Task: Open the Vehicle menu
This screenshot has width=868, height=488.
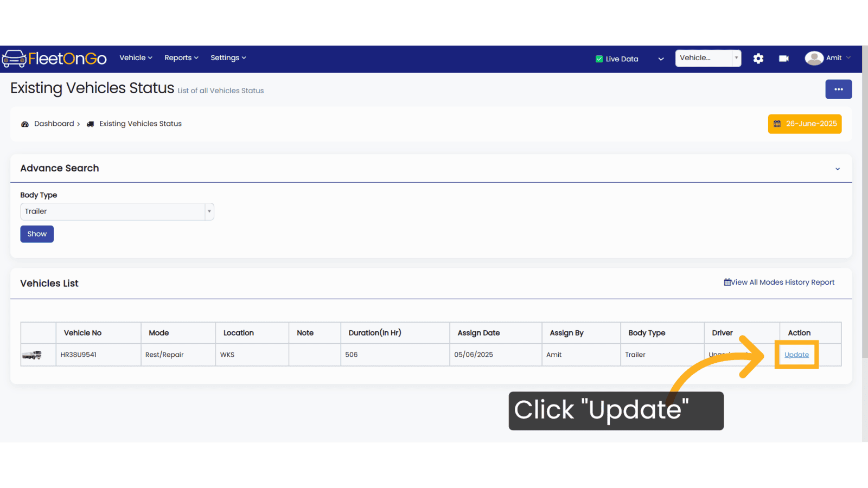Action: tap(136, 58)
